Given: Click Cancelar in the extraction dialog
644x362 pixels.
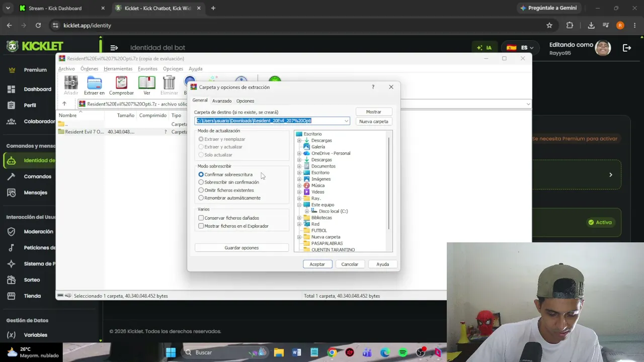Looking at the screenshot, I should click(350, 264).
